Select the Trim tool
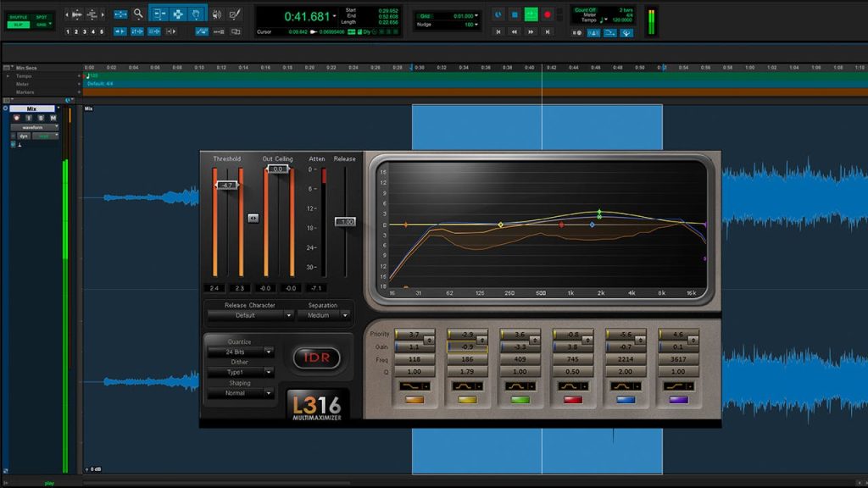 pos(161,14)
